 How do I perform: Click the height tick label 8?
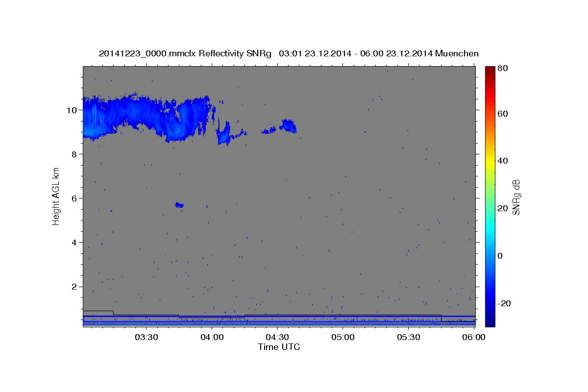click(74, 154)
